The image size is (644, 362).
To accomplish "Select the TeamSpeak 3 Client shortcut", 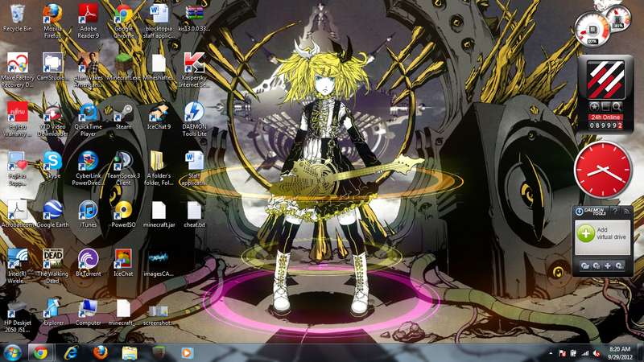I will (123, 168).
